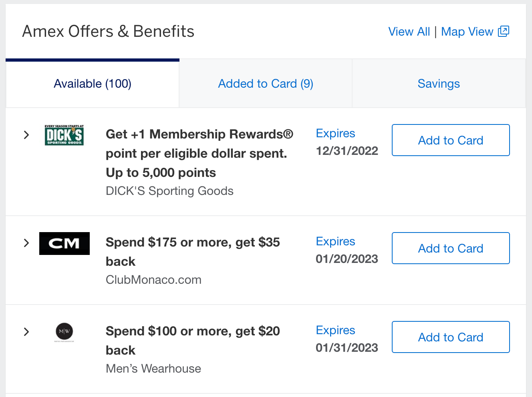Click the Men's Wearhouse round logo
The height and width of the screenshot is (397, 532).
point(64,332)
